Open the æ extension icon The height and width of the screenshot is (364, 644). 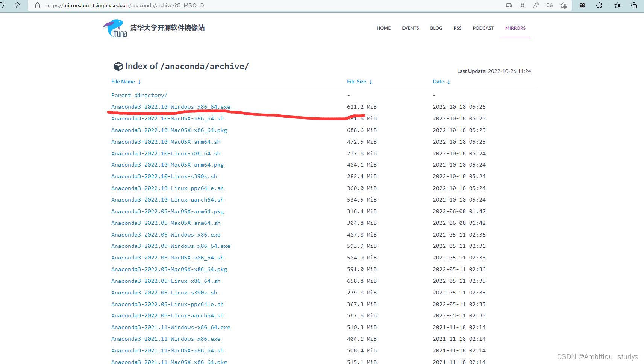pos(582,5)
